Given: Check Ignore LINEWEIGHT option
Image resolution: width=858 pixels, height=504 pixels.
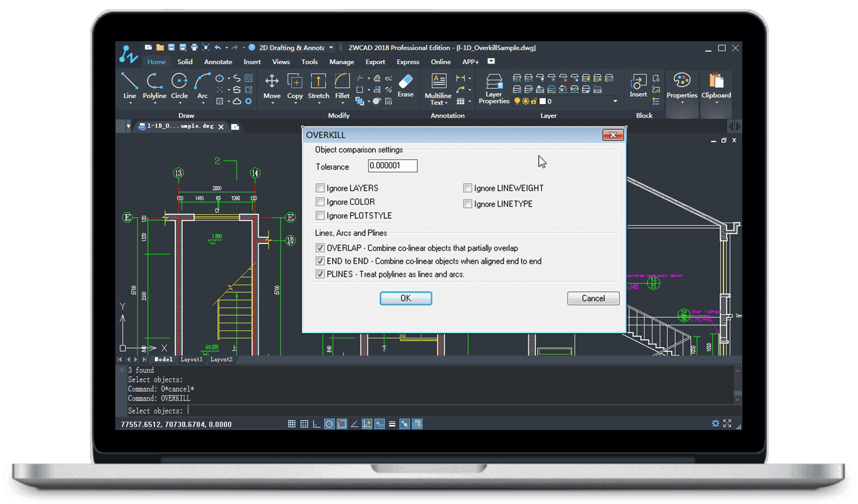Looking at the screenshot, I should click(467, 188).
